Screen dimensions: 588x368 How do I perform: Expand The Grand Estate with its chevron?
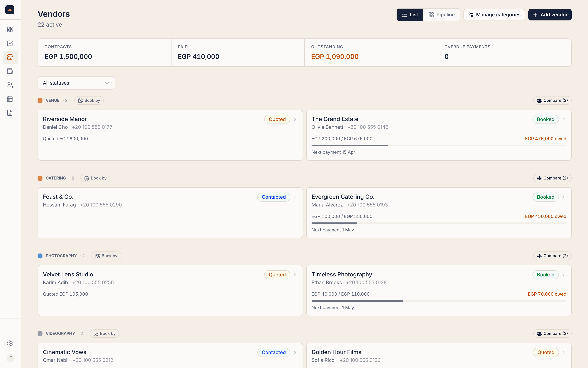[x=563, y=119]
